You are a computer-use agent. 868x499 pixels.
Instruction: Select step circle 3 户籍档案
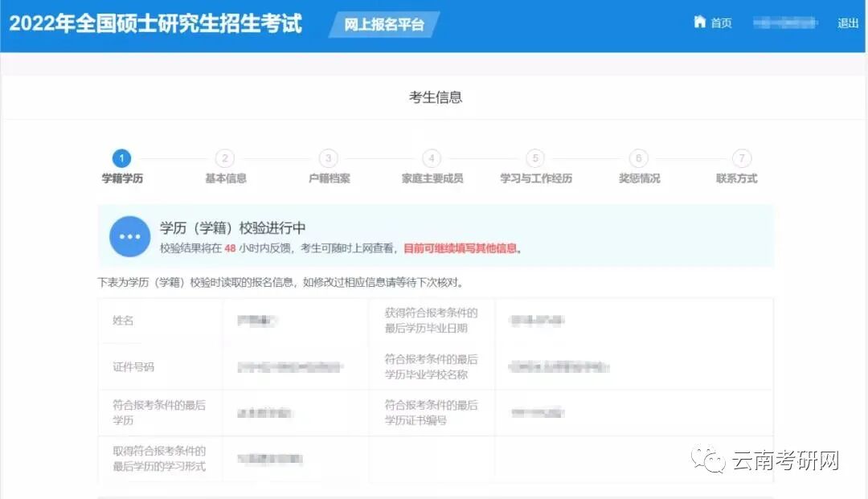328,158
